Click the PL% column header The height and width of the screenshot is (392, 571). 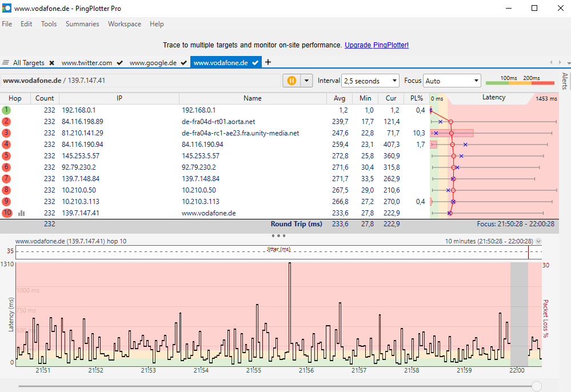(417, 98)
